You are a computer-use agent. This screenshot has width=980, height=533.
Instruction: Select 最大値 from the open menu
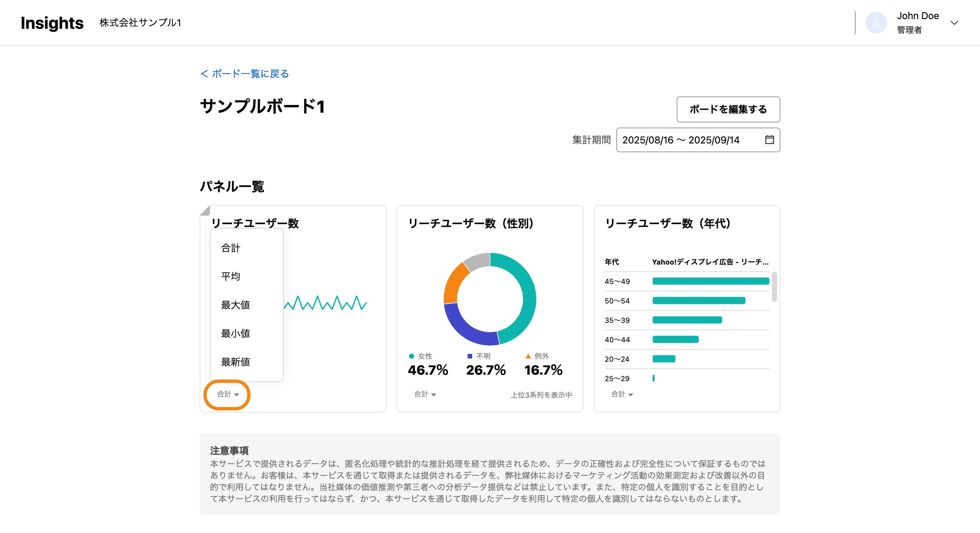click(x=235, y=304)
